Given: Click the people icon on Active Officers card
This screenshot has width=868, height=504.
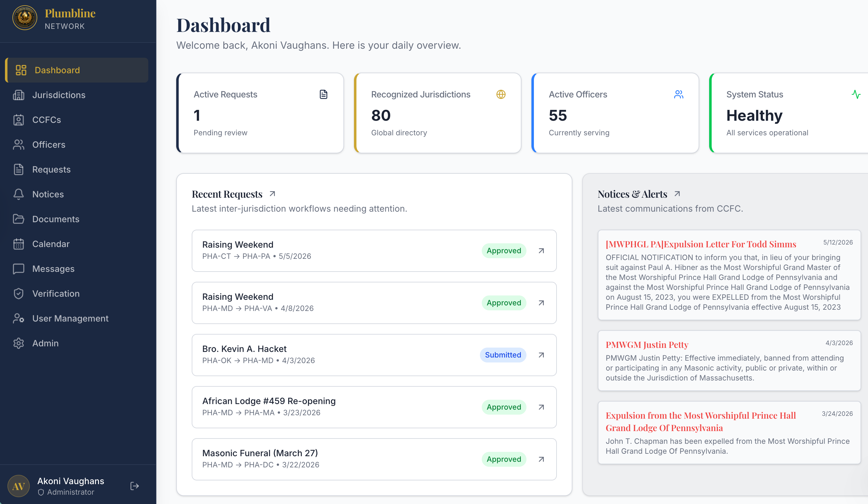Looking at the screenshot, I should click(x=678, y=94).
